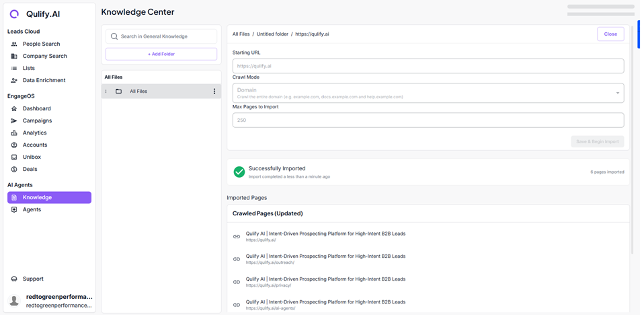Click 'https://qulify.ai' breadcrumb text

point(312,34)
